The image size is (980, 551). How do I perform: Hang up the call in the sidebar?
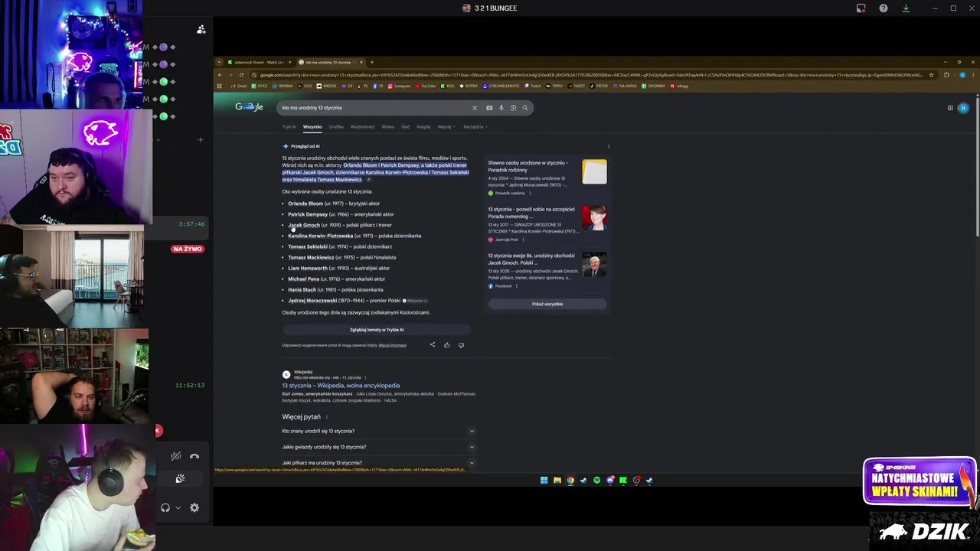coord(194,456)
